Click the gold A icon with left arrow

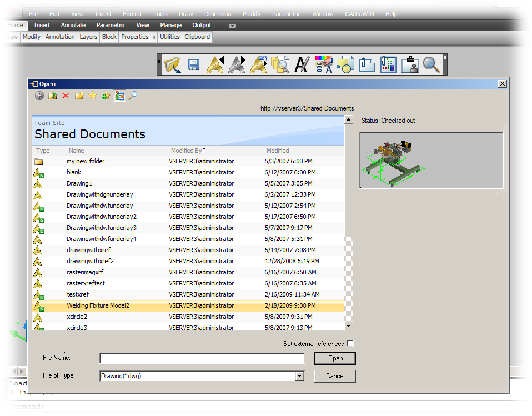[x=215, y=64]
